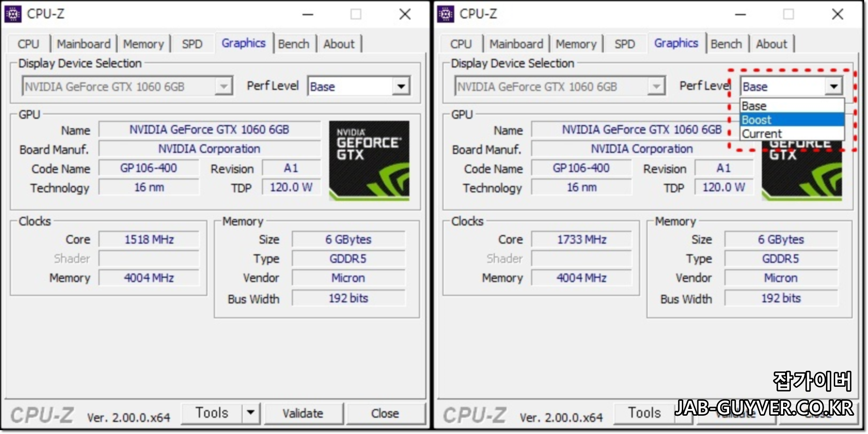Open the CPU tab in left window

pos(28,44)
